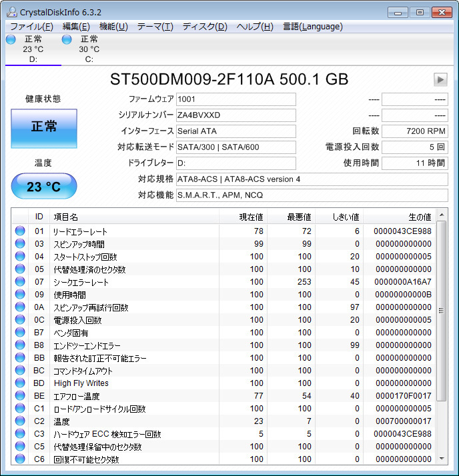Click status icon of row BE エアフロー温度
This screenshot has width=459, height=476.
[20, 395]
